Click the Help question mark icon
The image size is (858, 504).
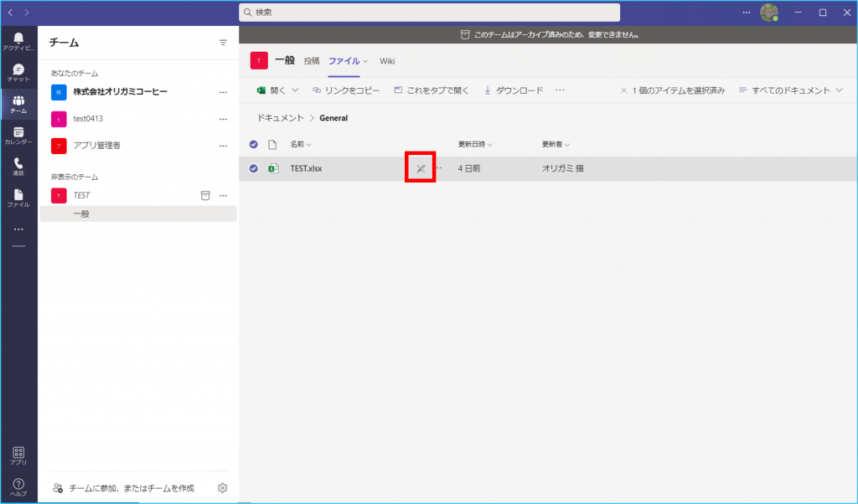coord(18,487)
